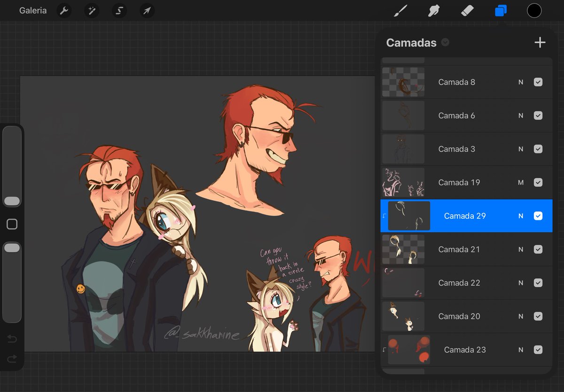The height and width of the screenshot is (392, 564).
Task: Uncheck Camada 23 visibility checkbox
Action: tap(538, 350)
